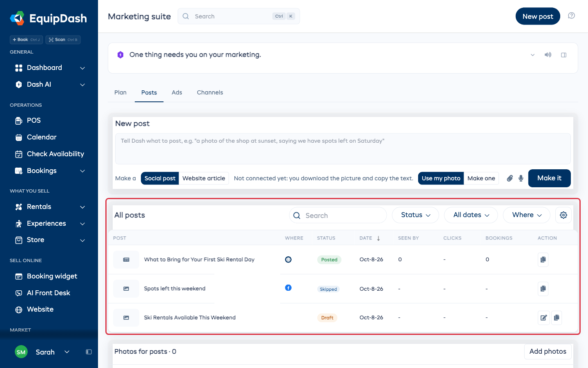Click the Scan shortcut button
The height and width of the screenshot is (368, 588).
63,40
